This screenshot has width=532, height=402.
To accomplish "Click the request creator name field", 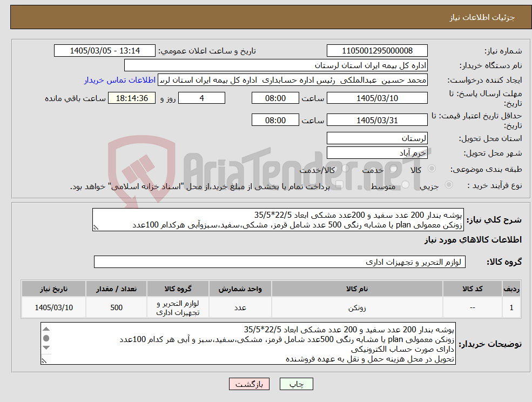I will pyautogui.click(x=292, y=80).
